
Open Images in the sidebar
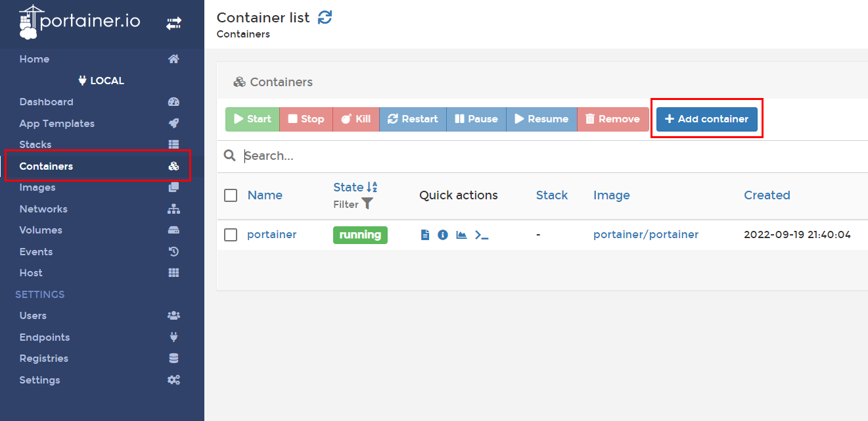point(37,187)
